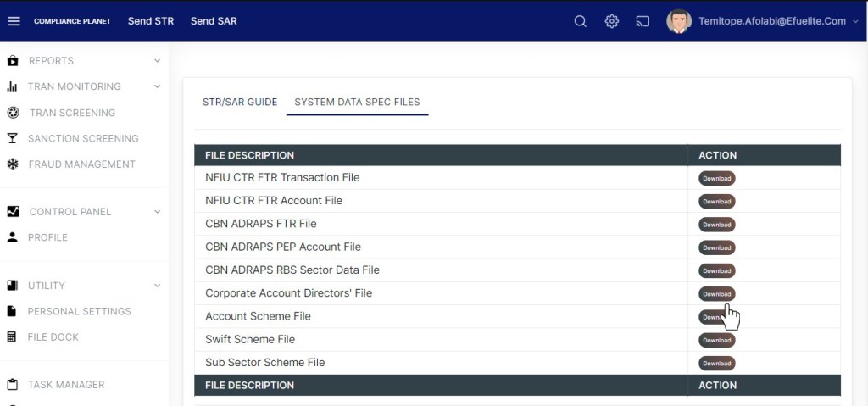Go to File Dock in sidebar
This screenshot has height=406, width=868.
[53, 337]
